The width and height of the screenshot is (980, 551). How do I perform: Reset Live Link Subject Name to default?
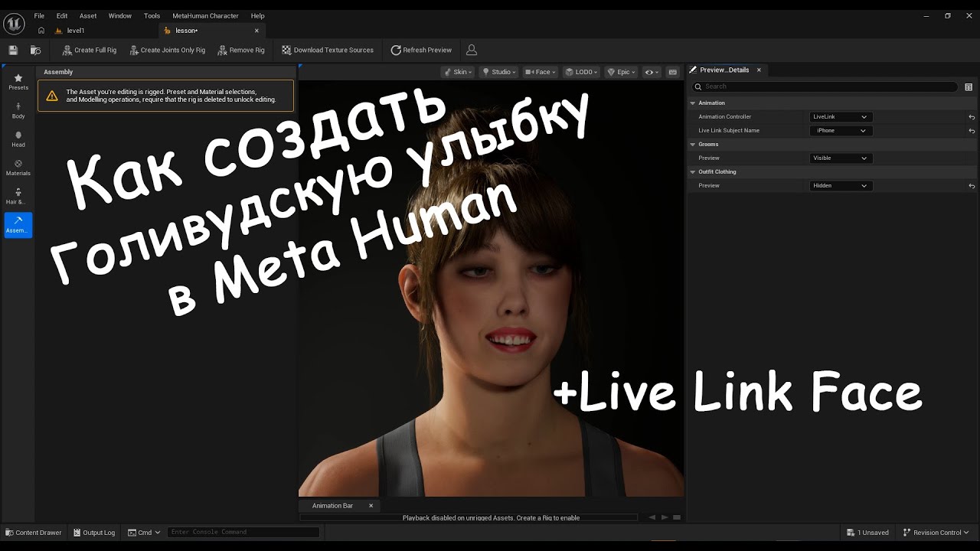point(972,131)
